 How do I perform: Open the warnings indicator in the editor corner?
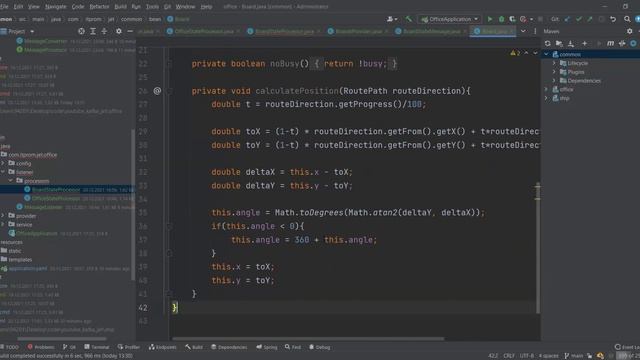(515, 53)
